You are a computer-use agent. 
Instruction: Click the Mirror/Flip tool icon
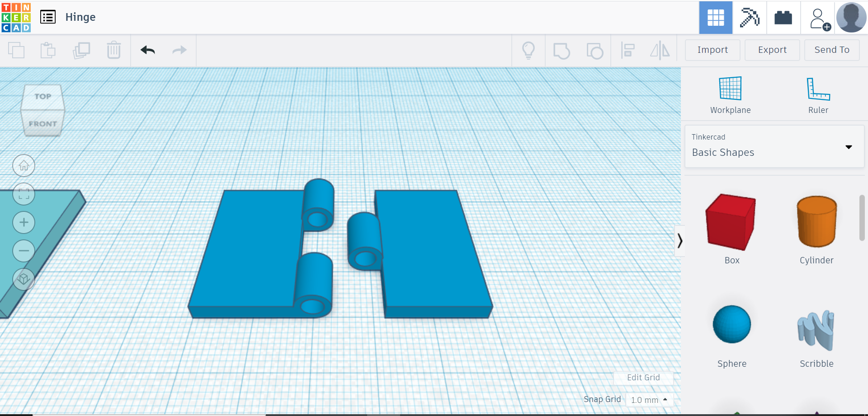[660, 50]
